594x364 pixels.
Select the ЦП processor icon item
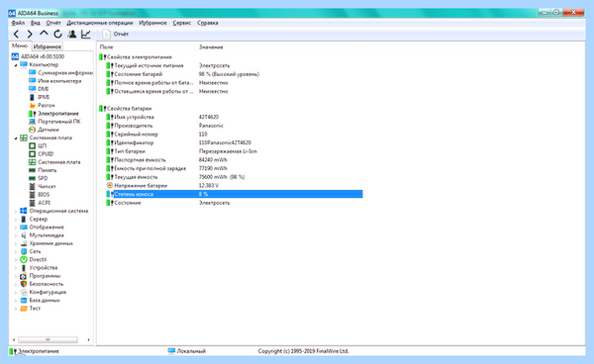(x=38, y=145)
